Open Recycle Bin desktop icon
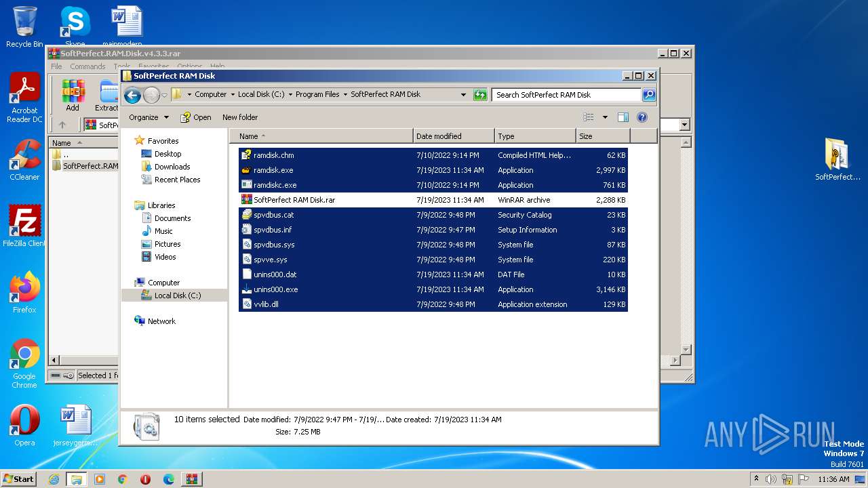Screen dimensions: 868x488 pyautogui.click(x=24, y=27)
